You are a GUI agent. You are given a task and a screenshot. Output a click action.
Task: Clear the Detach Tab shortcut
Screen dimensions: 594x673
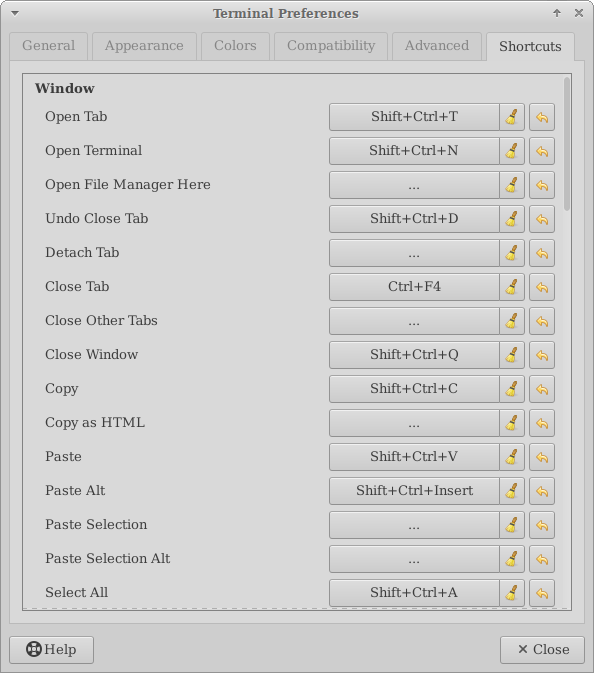(x=512, y=253)
